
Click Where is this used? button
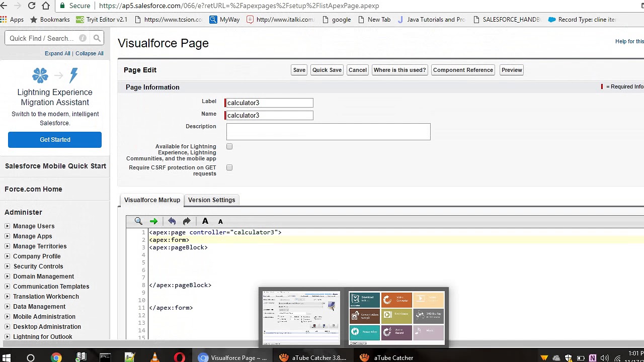[399, 70]
